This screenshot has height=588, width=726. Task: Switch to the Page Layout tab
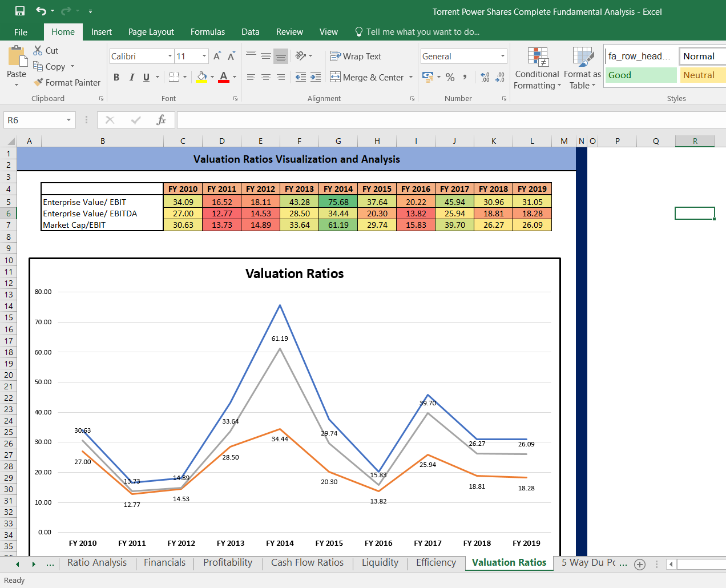tap(151, 32)
